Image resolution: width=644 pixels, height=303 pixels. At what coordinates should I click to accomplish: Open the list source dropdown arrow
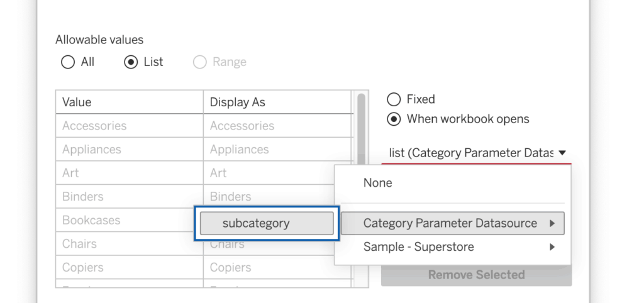(x=562, y=153)
